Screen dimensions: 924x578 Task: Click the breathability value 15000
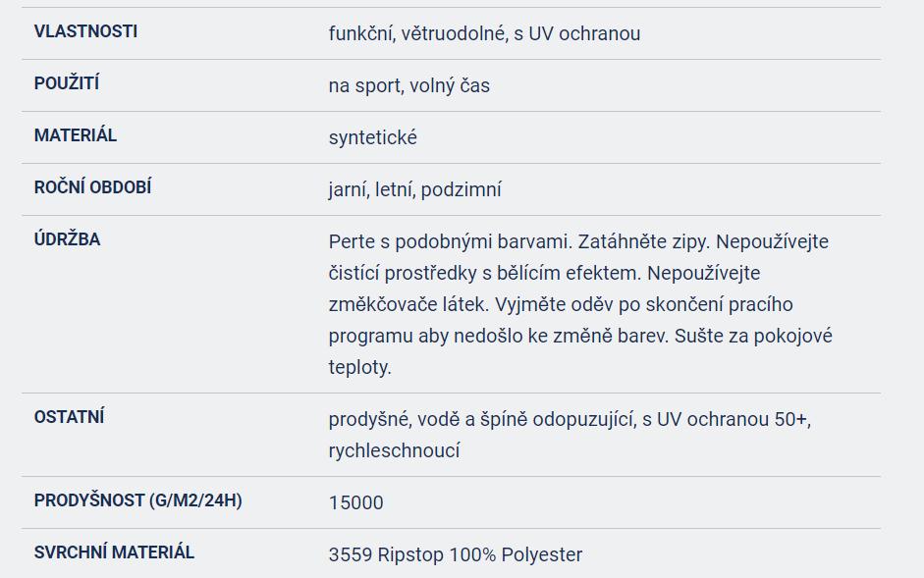(355, 502)
